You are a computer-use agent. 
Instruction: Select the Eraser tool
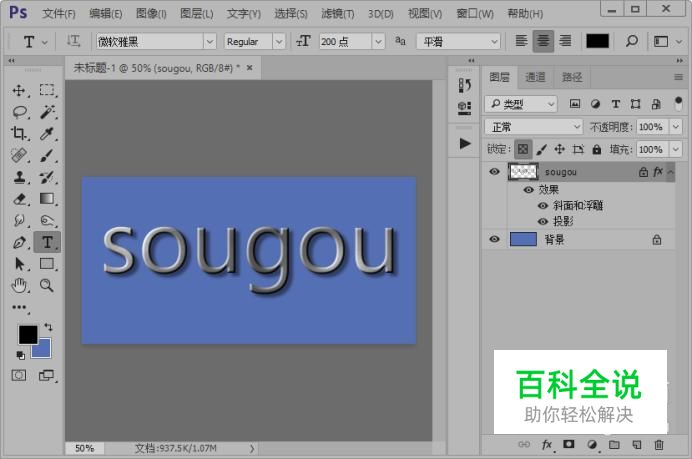tap(19, 199)
